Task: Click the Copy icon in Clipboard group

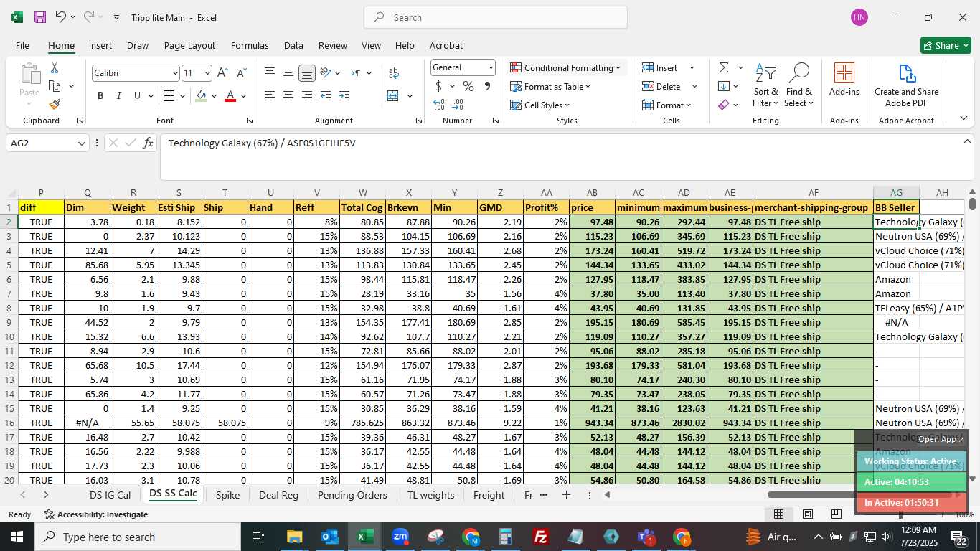Action: 55,86
